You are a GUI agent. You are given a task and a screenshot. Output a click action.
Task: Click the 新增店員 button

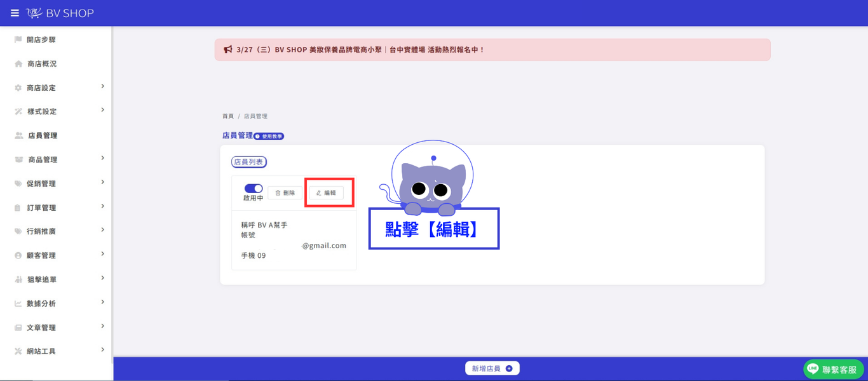[x=492, y=368]
